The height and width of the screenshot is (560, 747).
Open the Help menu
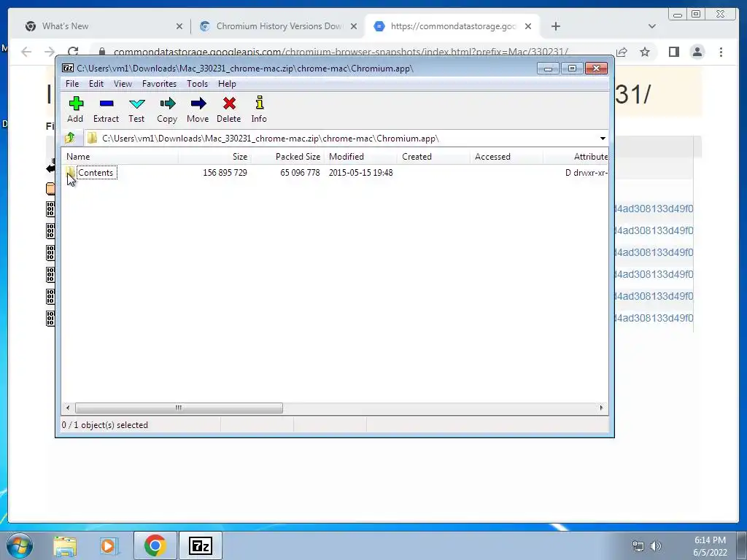point(228,84)
